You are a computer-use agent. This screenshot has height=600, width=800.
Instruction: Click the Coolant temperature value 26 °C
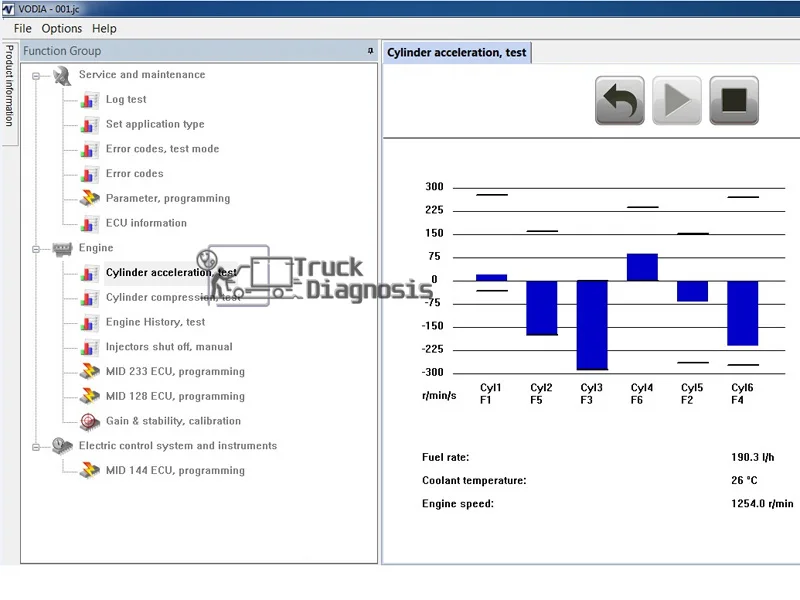(x=744, y=480)
